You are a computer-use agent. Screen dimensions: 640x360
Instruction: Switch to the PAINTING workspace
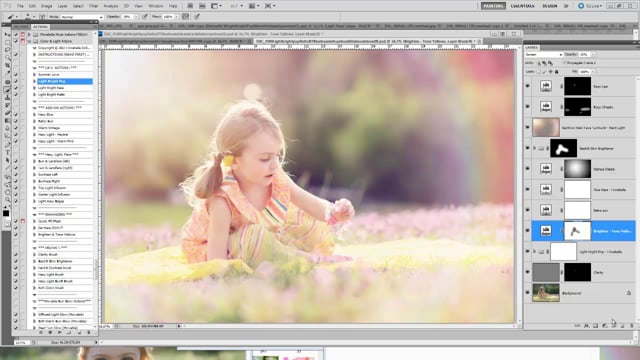[x=493, y=6]
